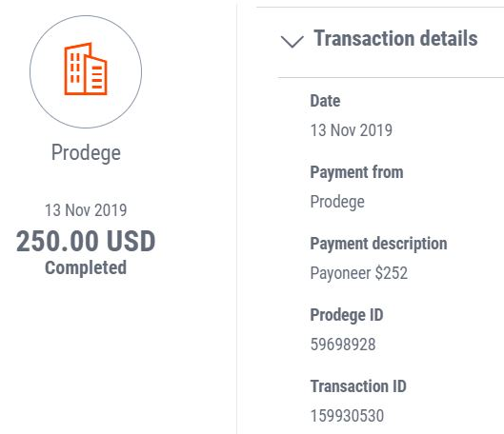Select the 13 Nov 2019 date value in details
This screenshot has width=504, height=434.
point(351,130)
